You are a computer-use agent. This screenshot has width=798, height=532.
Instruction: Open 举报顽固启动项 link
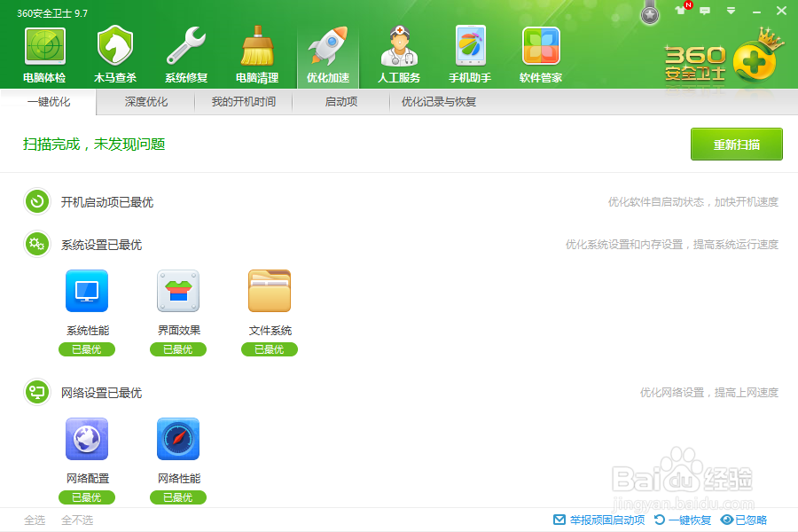[607, 520]
